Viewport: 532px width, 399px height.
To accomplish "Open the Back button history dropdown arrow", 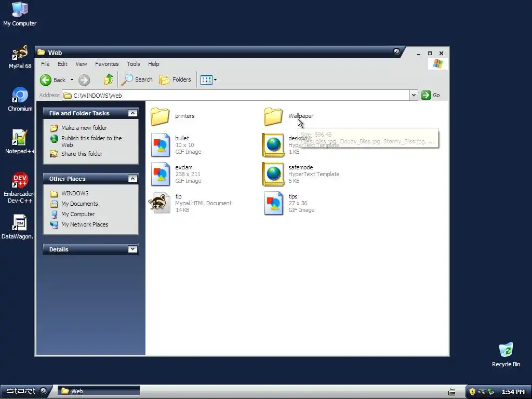I will [x=72, y=80].
